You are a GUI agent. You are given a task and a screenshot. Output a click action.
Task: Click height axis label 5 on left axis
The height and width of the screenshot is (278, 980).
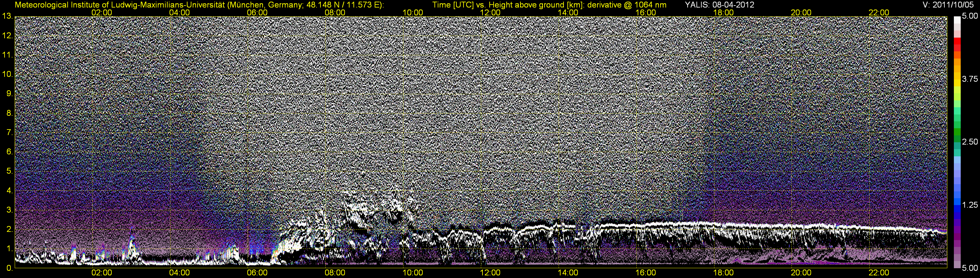9,172
